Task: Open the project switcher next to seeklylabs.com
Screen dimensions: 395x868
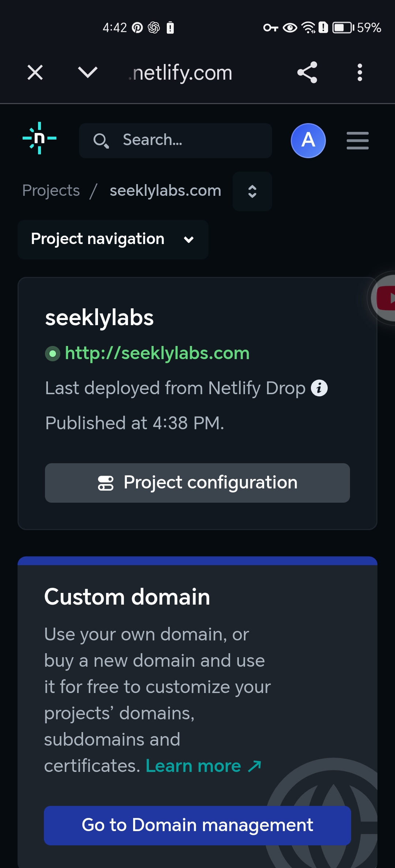Action: pyautogui.click(x=252, y=191)
